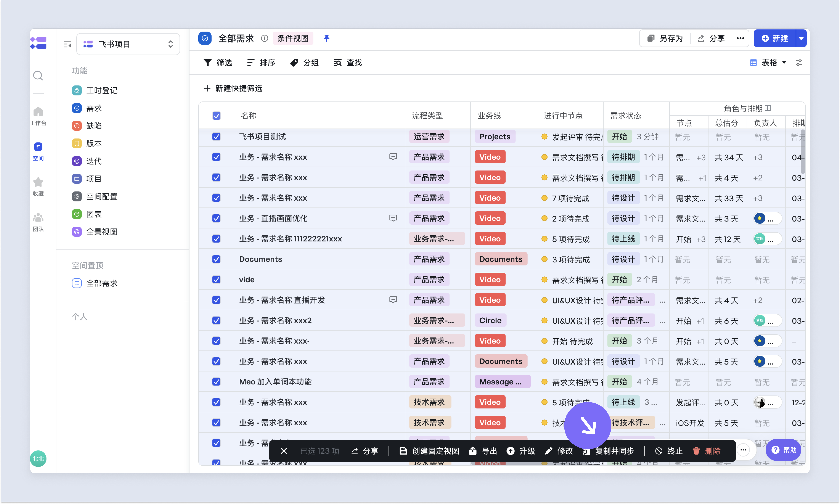Open 缺陷 in the sidebar

[87, 126]
